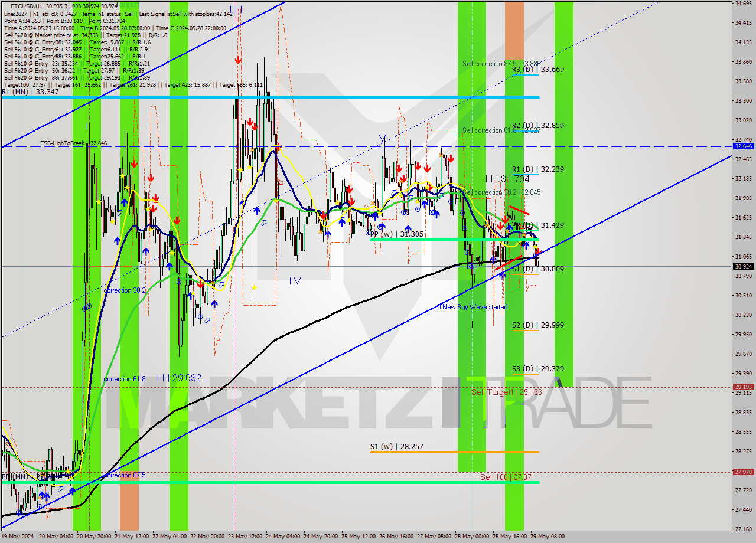Click the PP (w) | 31.305 weekly pivot label
The height and width of the screenshot is (543, 756).
point(397,234)
